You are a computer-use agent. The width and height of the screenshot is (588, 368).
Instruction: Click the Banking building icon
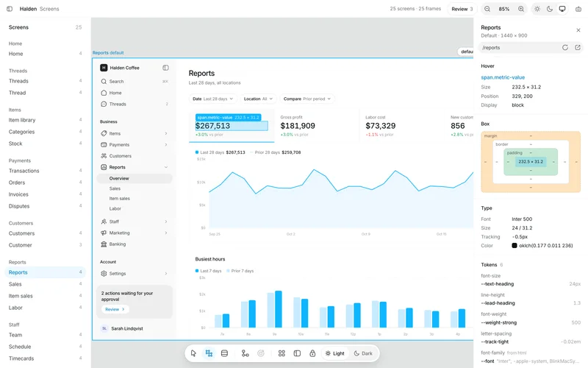tap(104, 244)
